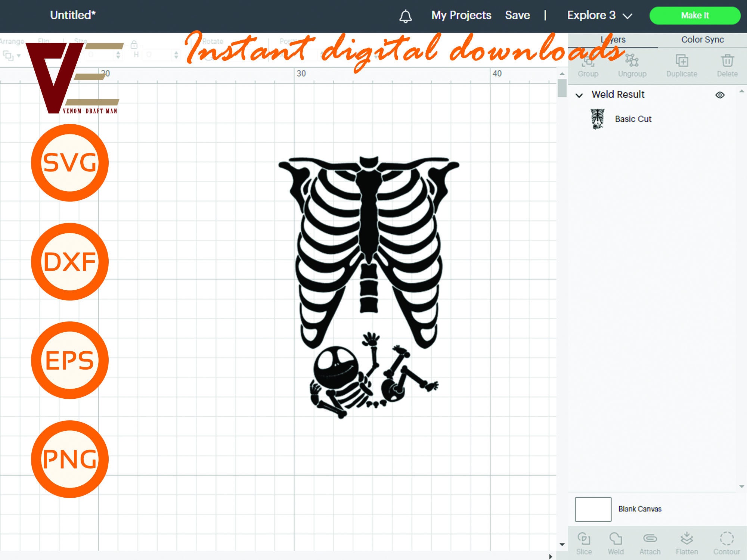Image resolution: width=747 pixels, height=560 pixels.
Task: Collapse the Weld Result layer group
Action: tap(579, 95)
